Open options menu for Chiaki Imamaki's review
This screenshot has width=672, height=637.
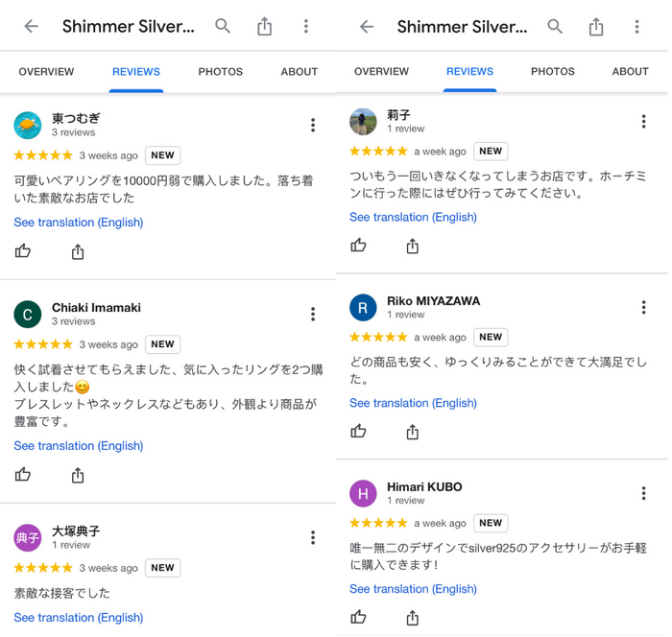313,314
